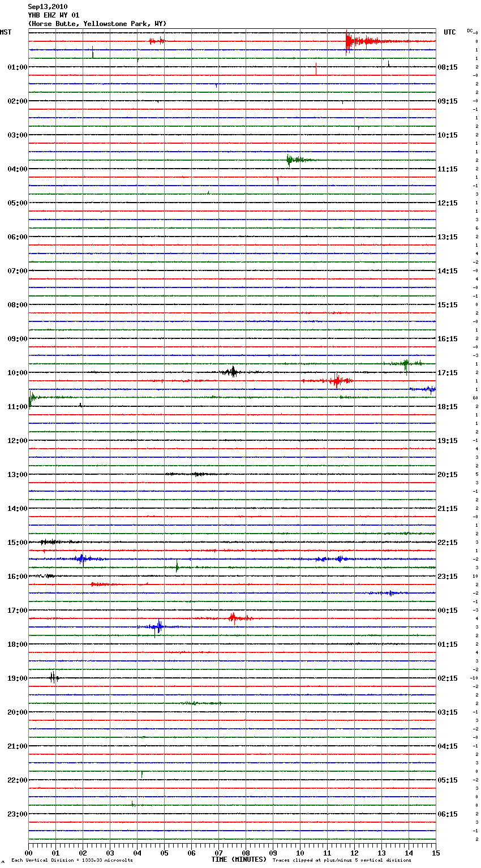Select the 07:00 MST time label
Screen dimensions: 481x868
pyautogui.click(x=17, y=271)
